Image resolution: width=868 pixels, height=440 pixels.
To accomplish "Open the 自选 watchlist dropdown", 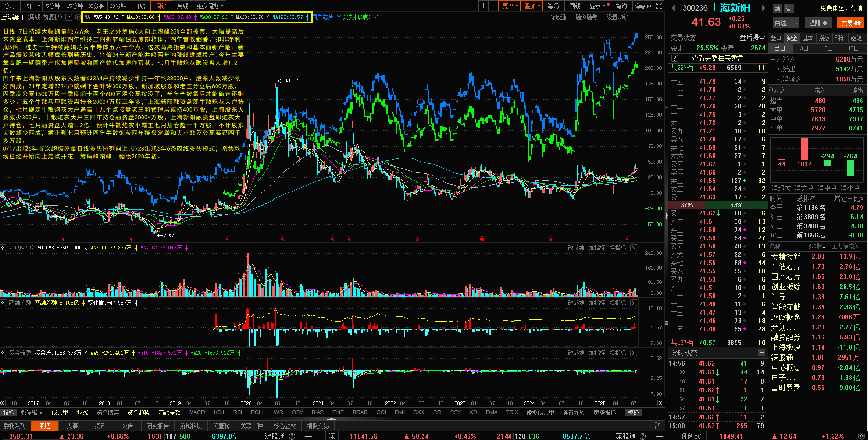I will 786,23.
